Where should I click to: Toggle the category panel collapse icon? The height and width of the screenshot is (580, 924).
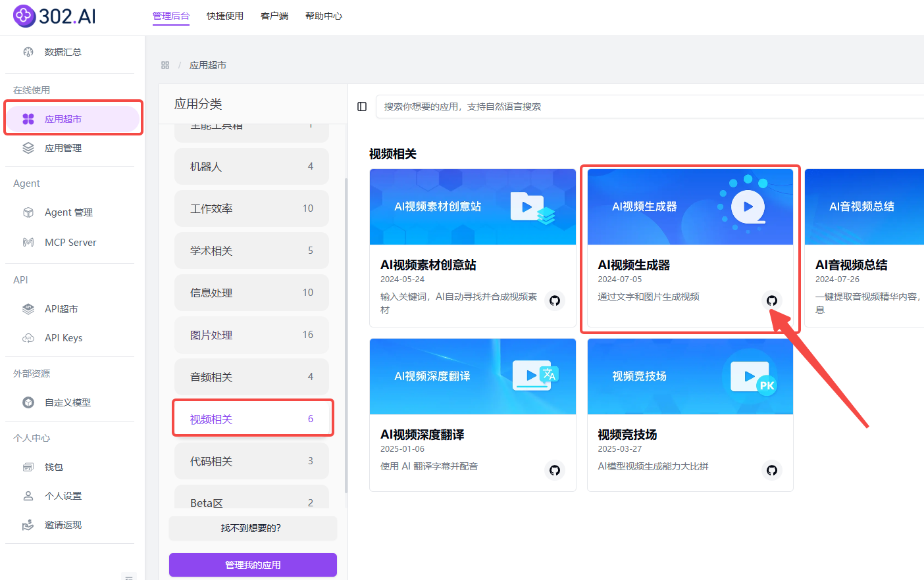coord(362,107)
